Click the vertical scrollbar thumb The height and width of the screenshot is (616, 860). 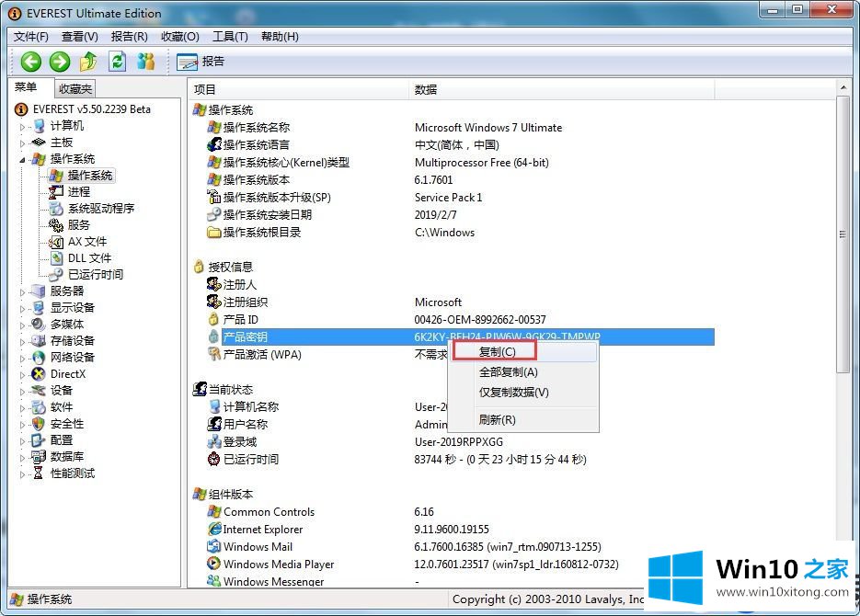pos(843,234)
